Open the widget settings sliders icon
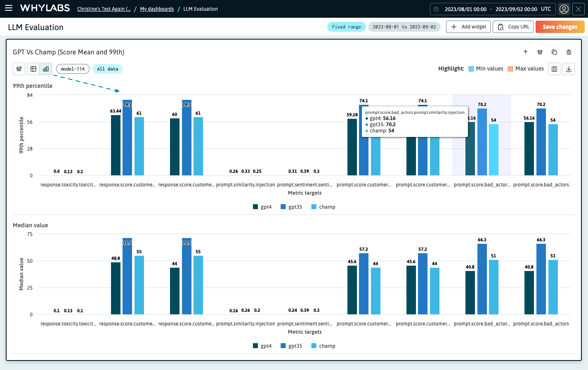 540,52
